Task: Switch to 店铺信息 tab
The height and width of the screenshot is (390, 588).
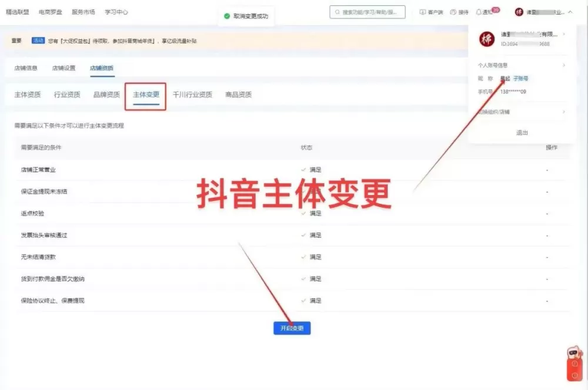Action: [x=26, y=68]
